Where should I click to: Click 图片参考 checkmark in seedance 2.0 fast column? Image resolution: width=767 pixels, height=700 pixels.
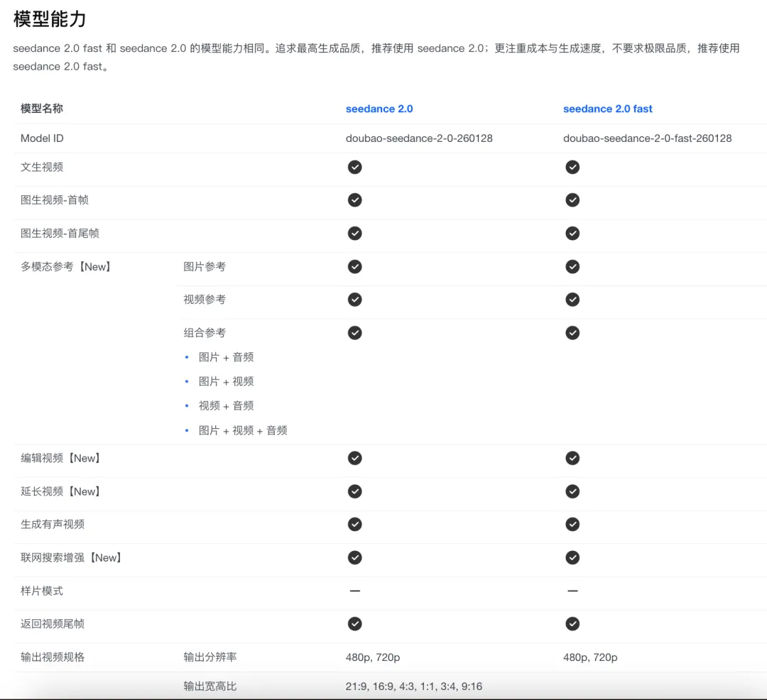572,266
